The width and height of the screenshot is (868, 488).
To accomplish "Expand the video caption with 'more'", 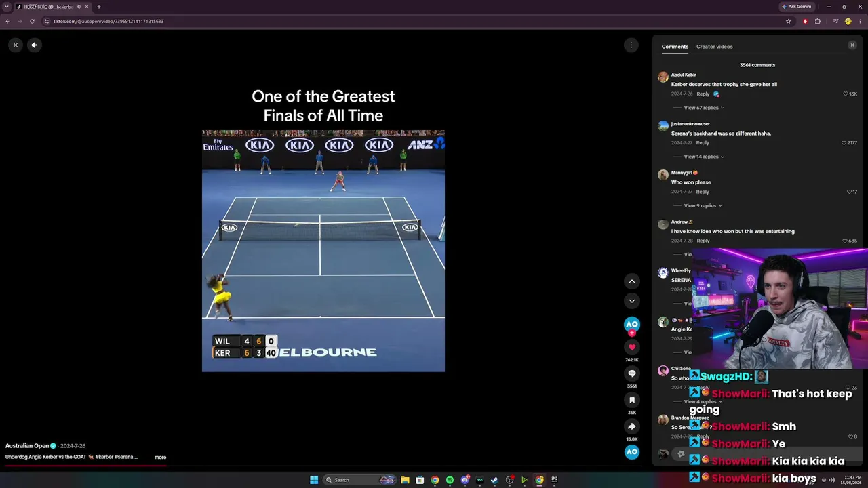I will click(160, 457).
